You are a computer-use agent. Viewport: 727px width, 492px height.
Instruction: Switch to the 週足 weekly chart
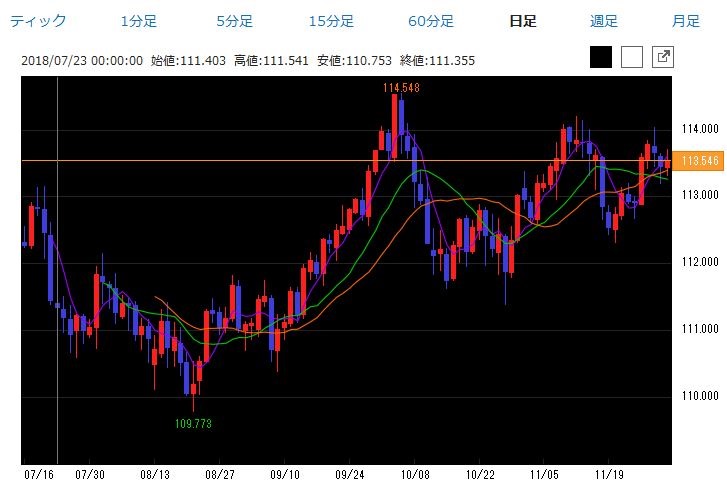tap(604, 21)
